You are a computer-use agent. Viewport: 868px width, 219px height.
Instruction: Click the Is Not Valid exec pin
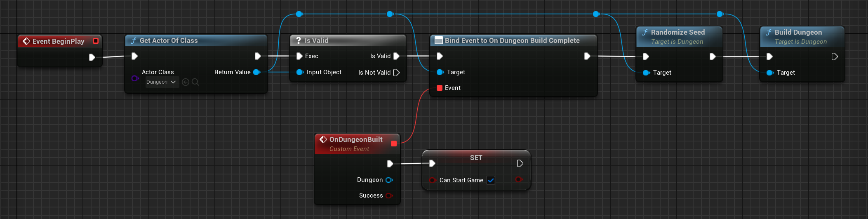point(397,73)
